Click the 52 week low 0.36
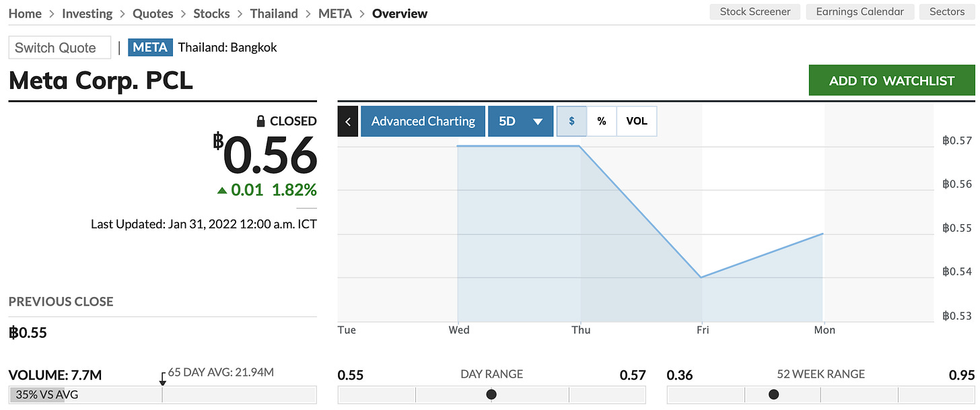Viewport: 980px width, 410px height. tap(680, 375)
